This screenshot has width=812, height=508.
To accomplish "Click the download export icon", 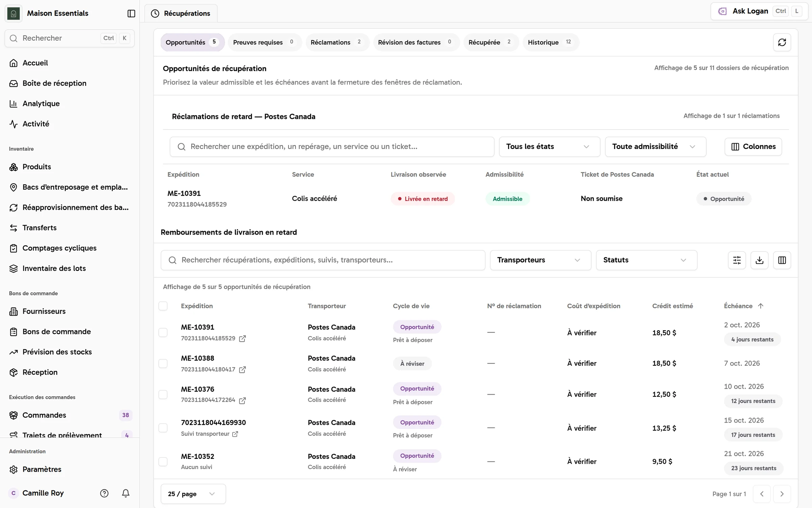I will click(759, 260).
